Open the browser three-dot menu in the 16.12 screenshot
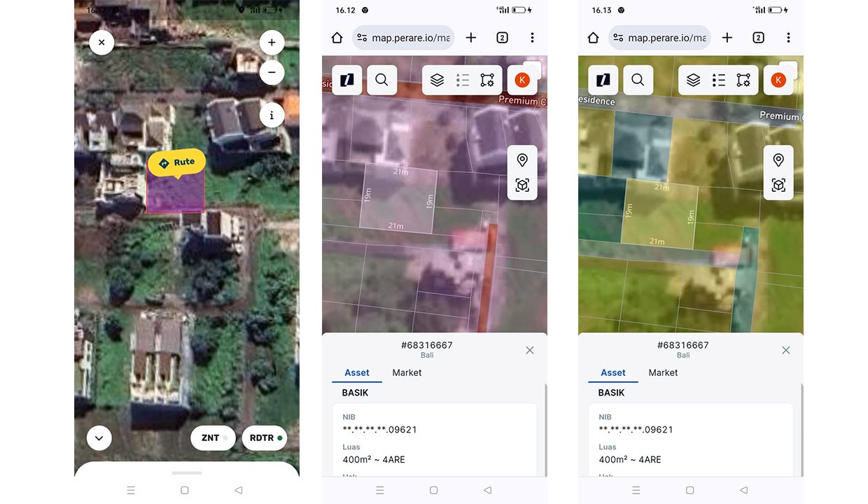 (x=532, y=38)
